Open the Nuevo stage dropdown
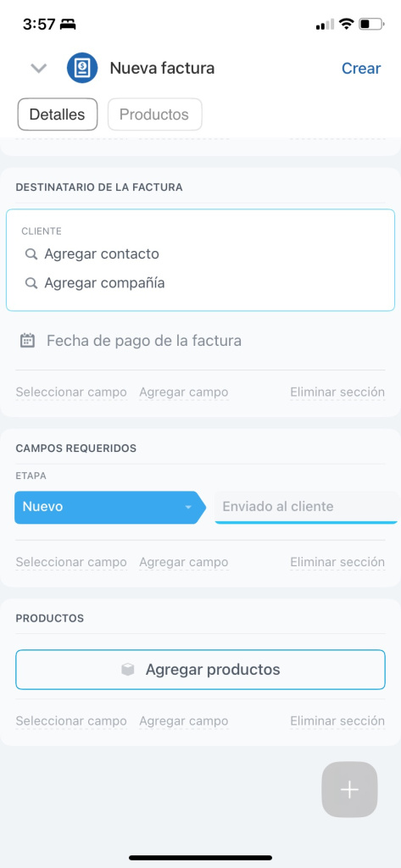 point(109,507)
